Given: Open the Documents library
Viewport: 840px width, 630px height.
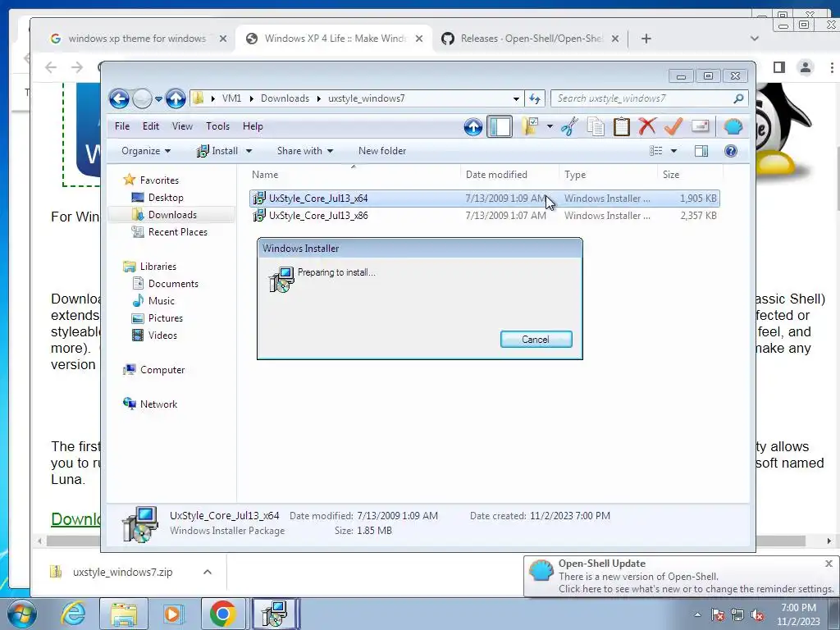Looking at the screenshot, I should click(x=173, y=283).
